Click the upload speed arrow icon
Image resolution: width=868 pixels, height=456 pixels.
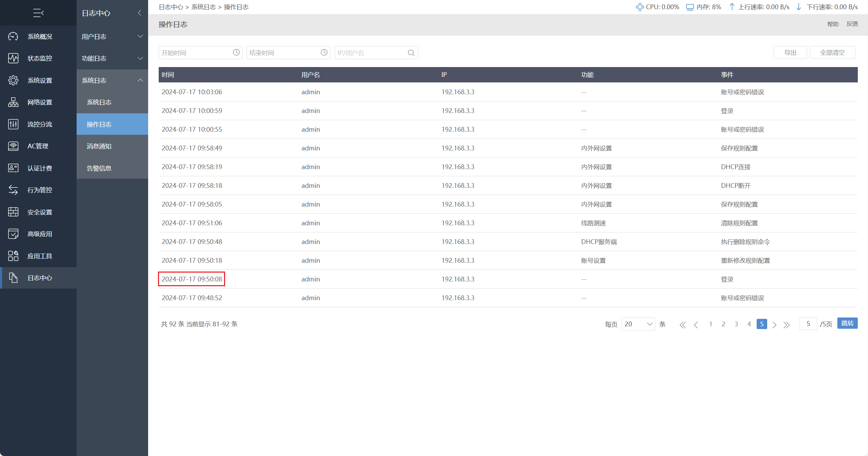click(732, 7)
